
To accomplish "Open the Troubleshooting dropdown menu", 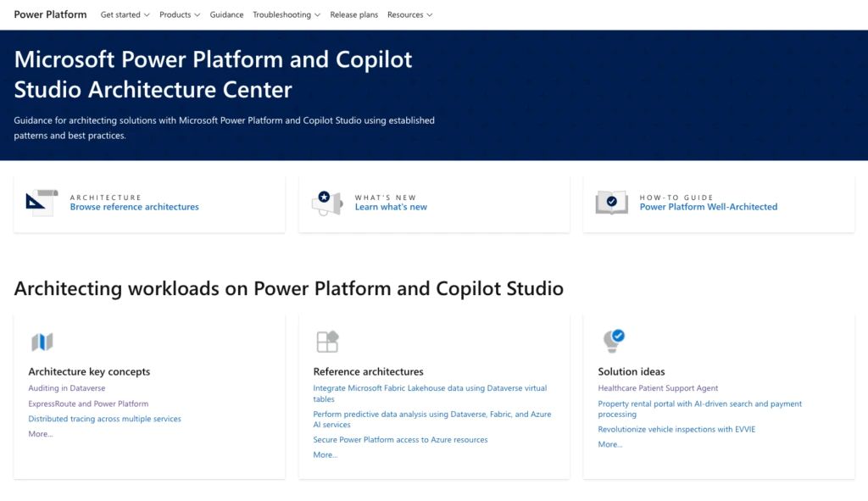I will click(287, 15).
